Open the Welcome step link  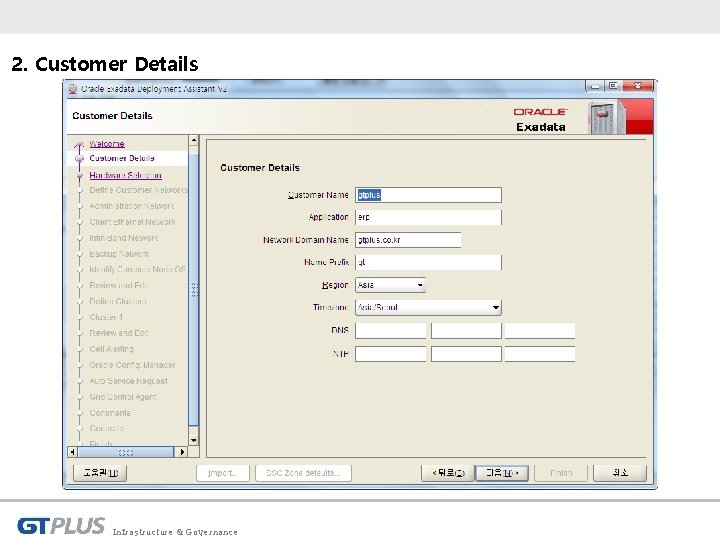pos(107,144)
